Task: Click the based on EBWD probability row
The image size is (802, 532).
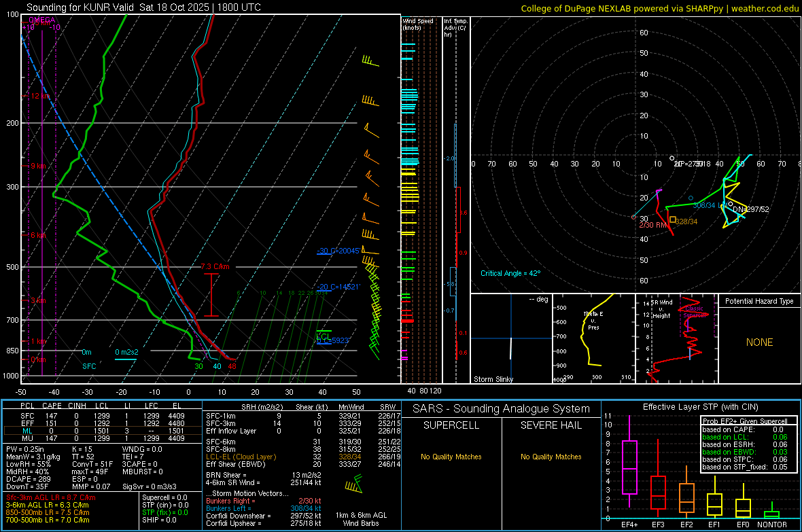Action: 745,452
